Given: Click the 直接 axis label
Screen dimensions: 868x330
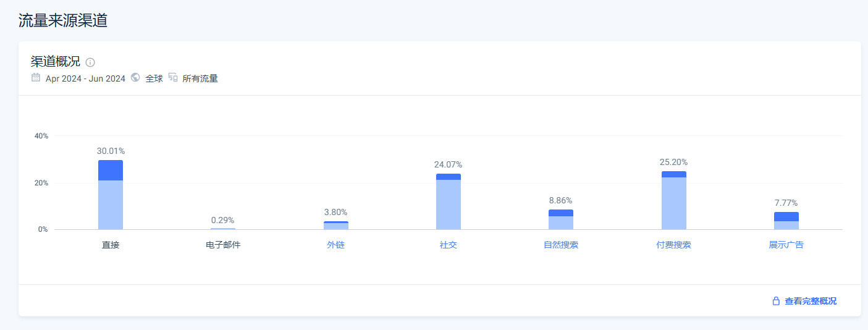Looking at the screenshot, I should click(111, 245).
